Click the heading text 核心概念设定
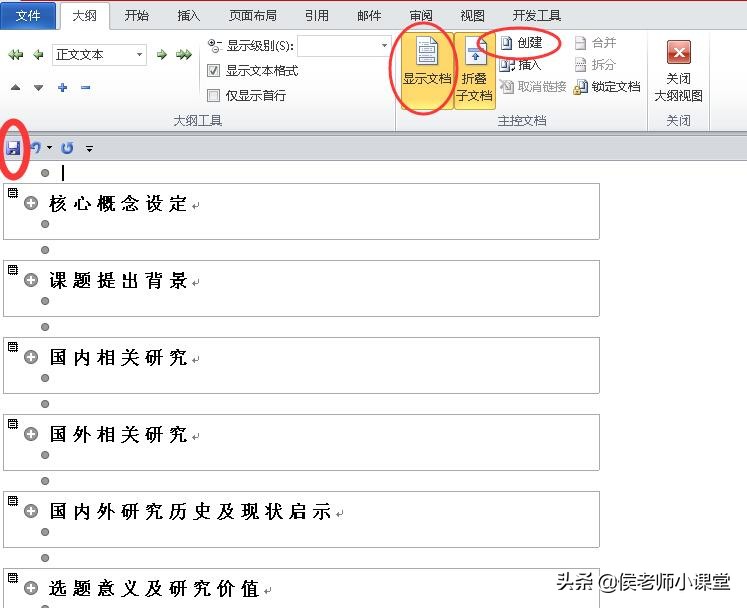Viewport: 747px width, 608px height. [x=118, y=203]
